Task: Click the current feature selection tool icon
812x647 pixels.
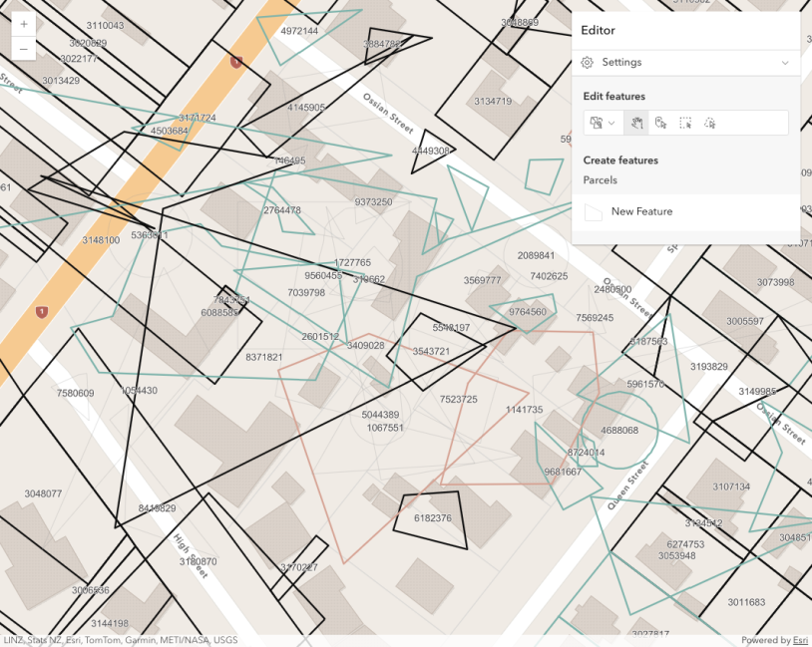Action: (x=598, y=123)
